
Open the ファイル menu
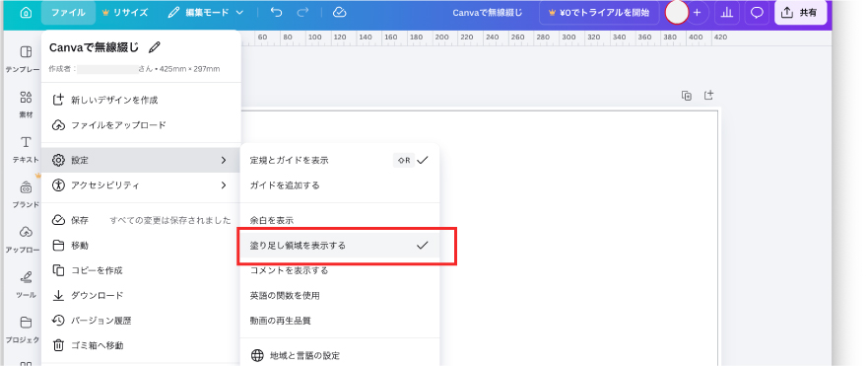(68, 13)
